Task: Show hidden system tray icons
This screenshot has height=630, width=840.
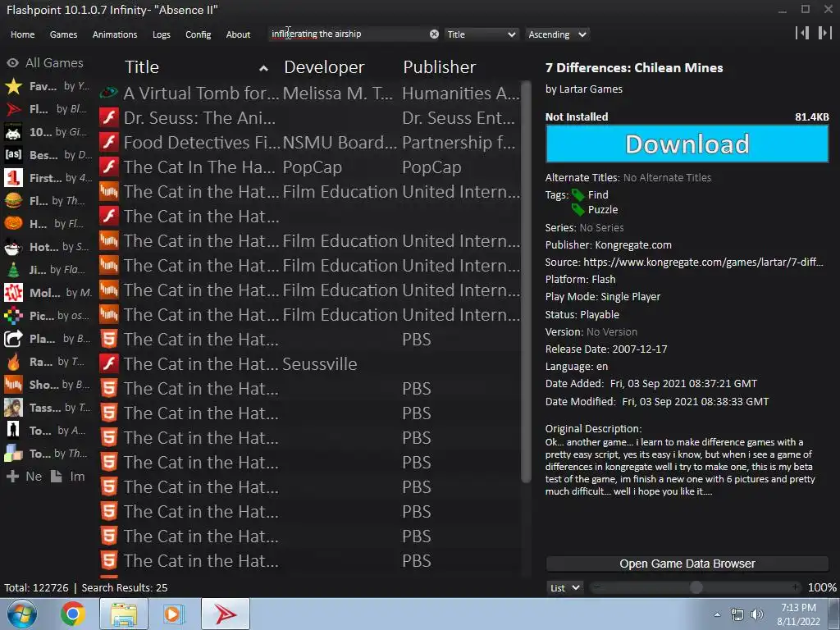Action: click(717, 614)
